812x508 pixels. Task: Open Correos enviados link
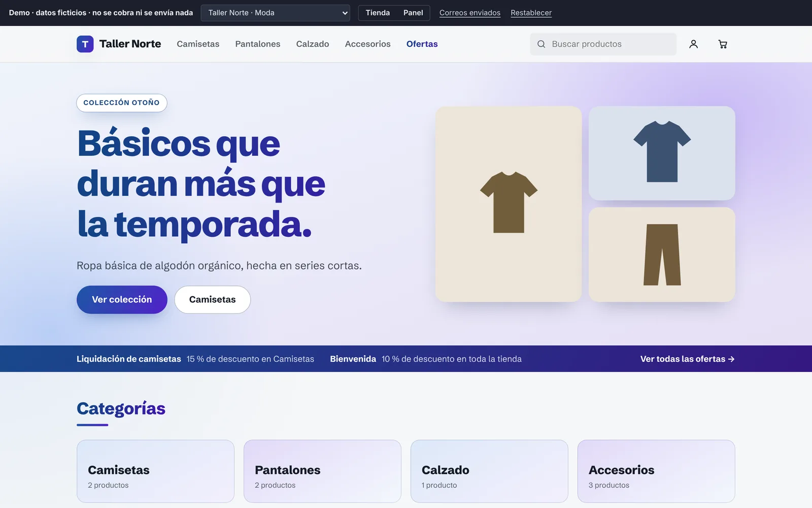pyautogui.click(x=470, y=13)
